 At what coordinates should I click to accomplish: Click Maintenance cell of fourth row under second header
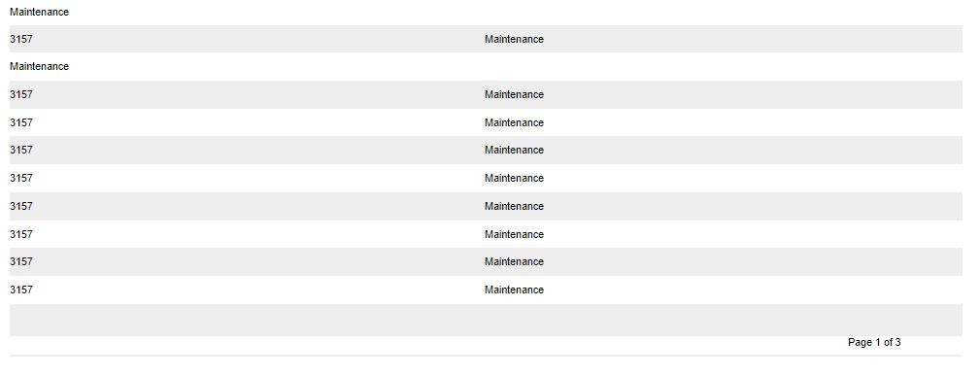tap(514, 178)
